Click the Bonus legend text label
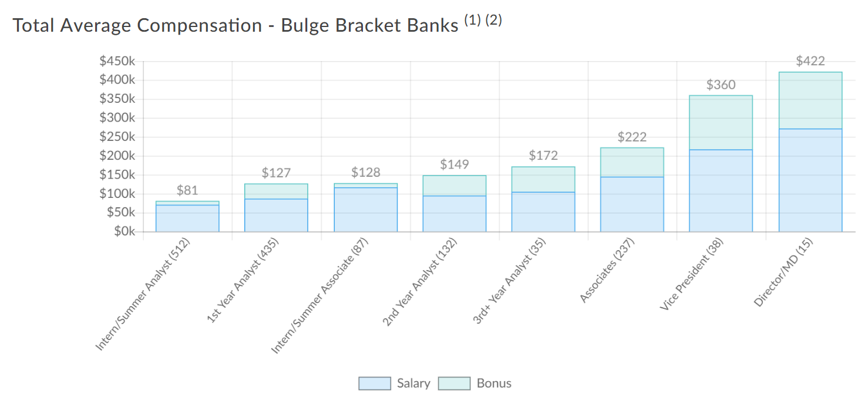868x407 pixels. click(494, 384)
